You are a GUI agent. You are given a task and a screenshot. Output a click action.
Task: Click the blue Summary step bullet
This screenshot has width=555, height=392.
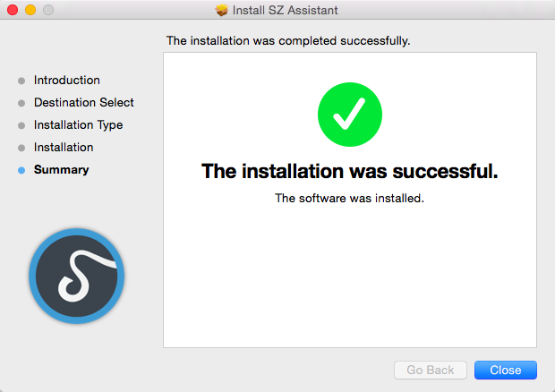pos(21,170)
